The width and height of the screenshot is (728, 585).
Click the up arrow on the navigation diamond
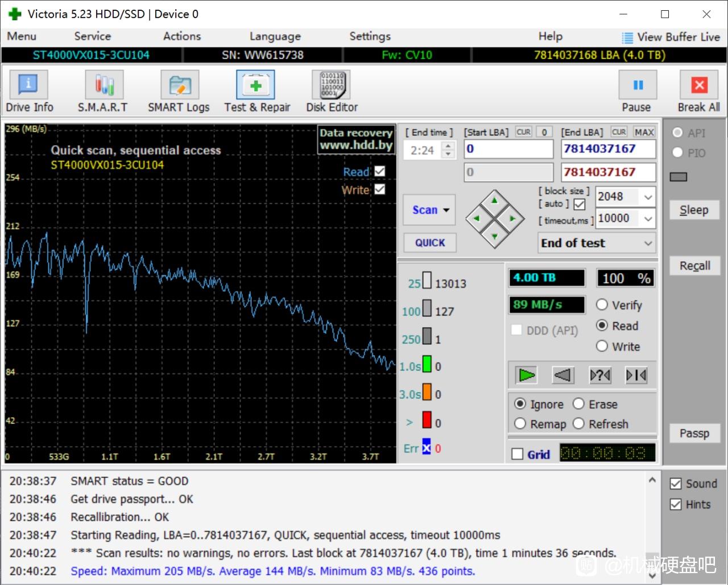(494, 200)
